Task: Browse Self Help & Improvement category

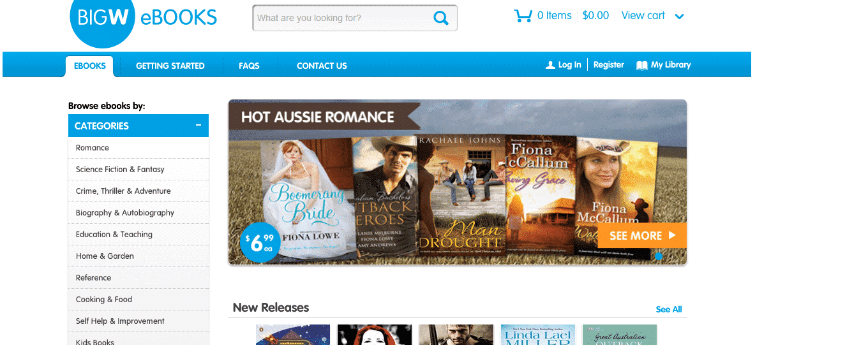Action: point(138,321)
